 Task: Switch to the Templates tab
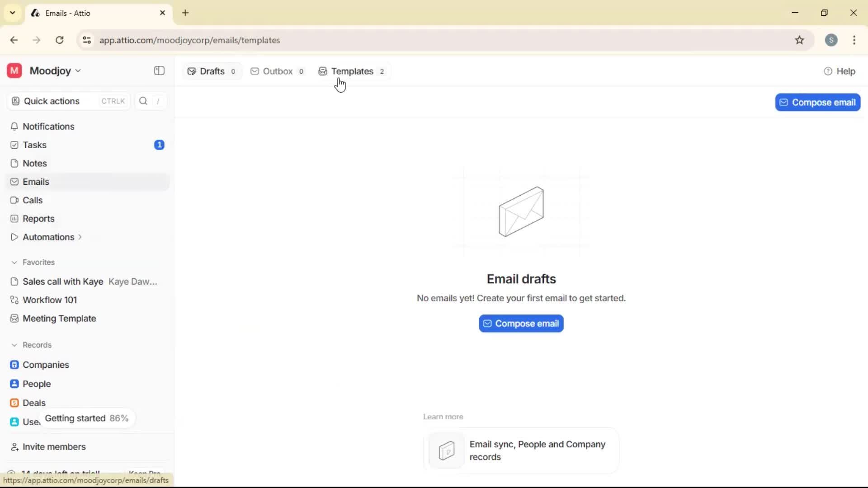pos(352,71)
